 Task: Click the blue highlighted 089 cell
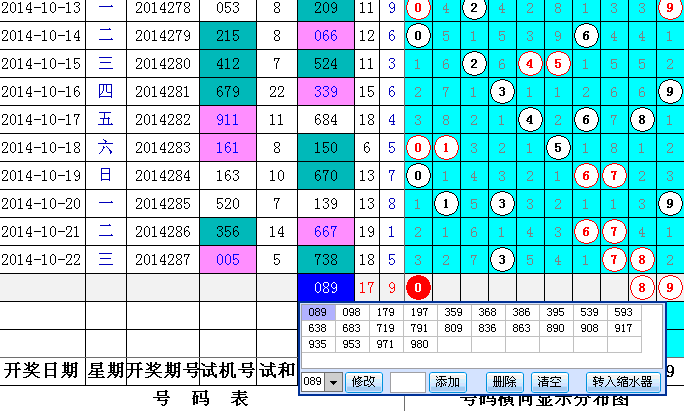click(x=325, y=288)
